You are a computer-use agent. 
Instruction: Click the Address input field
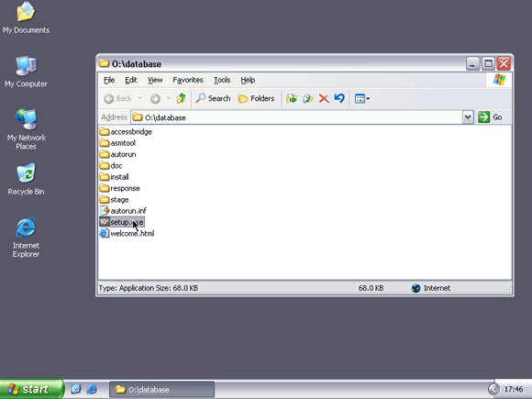coord(297,117)
